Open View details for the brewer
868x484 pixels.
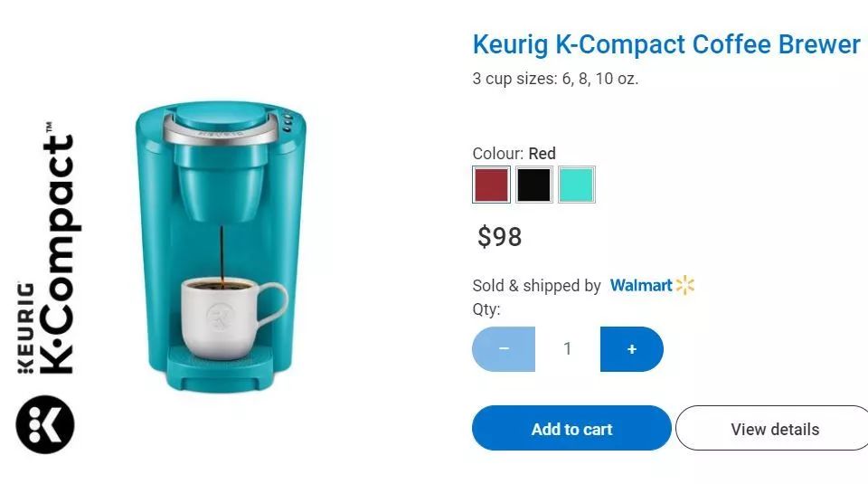pyautogui.click(x=774, y=428)
